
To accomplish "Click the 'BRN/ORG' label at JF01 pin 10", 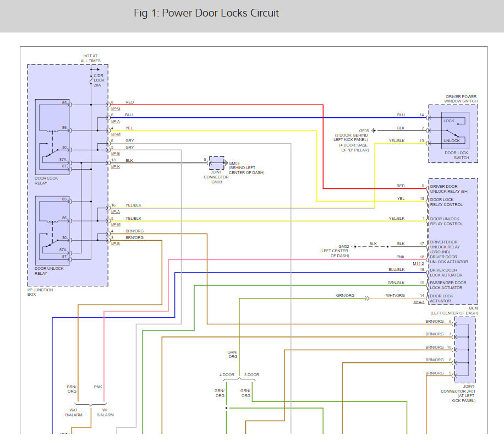I will pyautogui.click(x=435, y=347).
